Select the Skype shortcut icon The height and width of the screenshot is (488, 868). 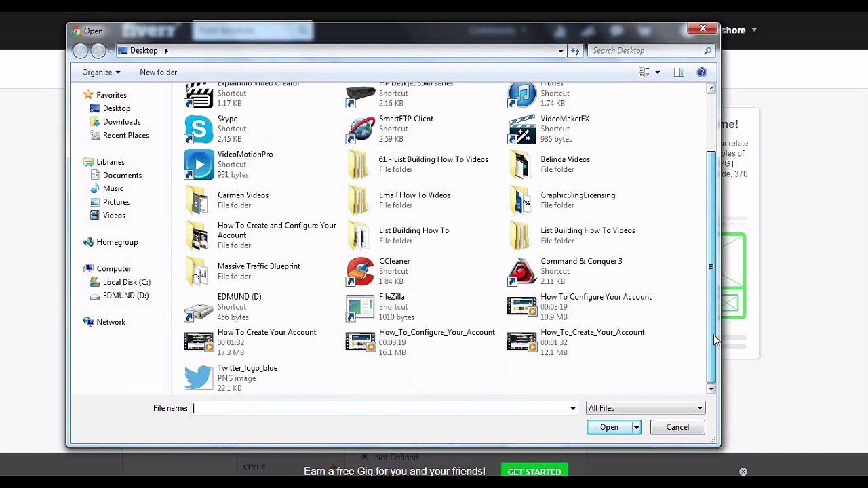(x=199, y=129)
